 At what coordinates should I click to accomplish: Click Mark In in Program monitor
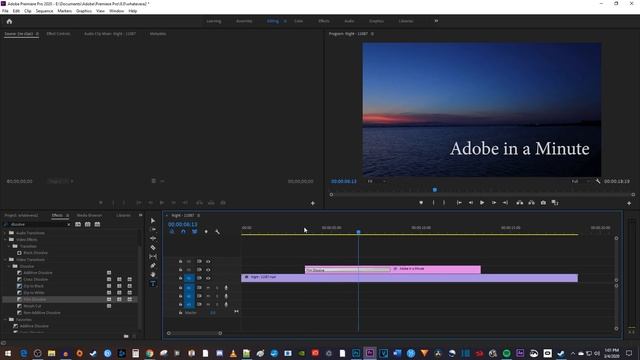[x=433, y=203]
